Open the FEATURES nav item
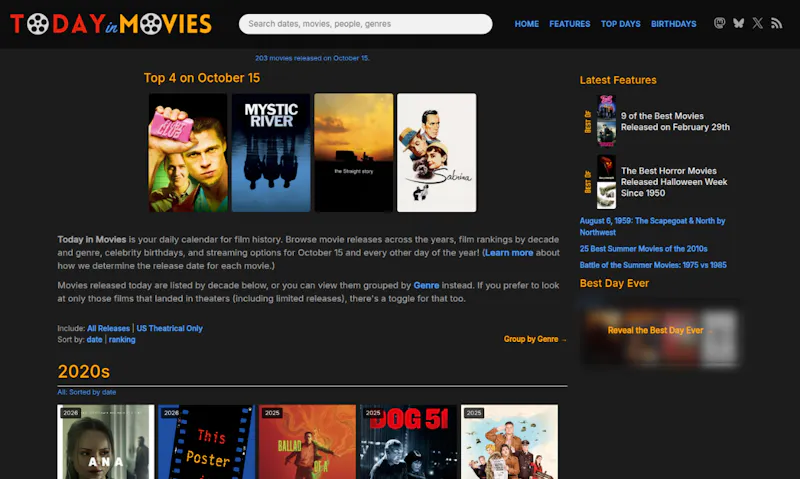Viewport: 800px width, 479px height. point(569,24)
